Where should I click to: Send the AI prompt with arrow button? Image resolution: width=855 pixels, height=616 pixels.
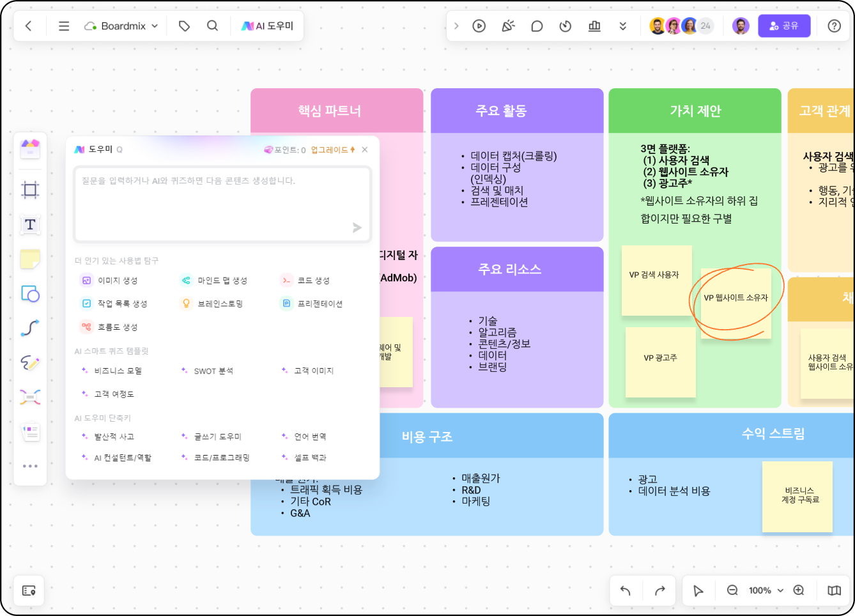[x=357, y=227]
